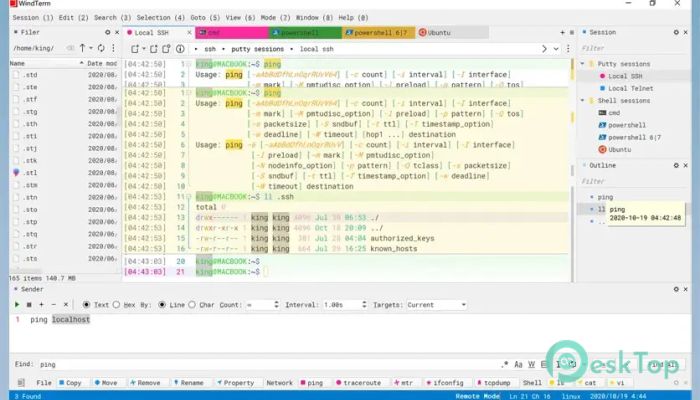Screen dimensions: 700x400
Task: Select the Text radio button in Sender
Action: click(x=86, y=304)
